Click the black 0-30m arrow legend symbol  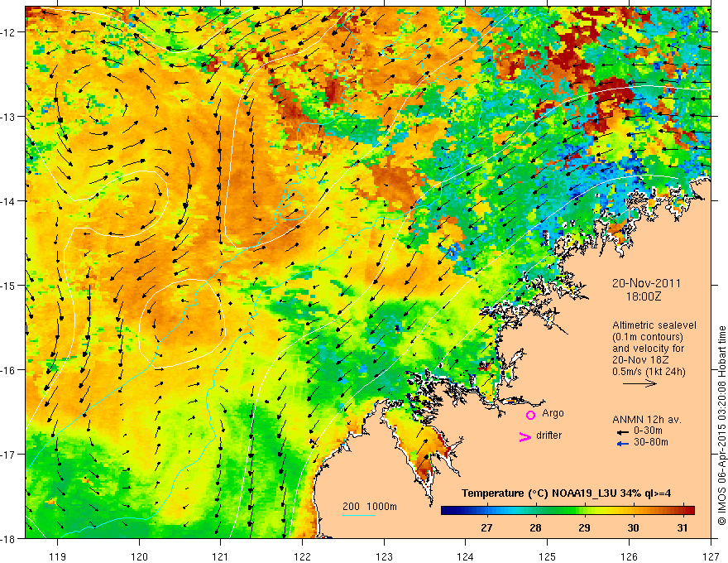[623, 432]
